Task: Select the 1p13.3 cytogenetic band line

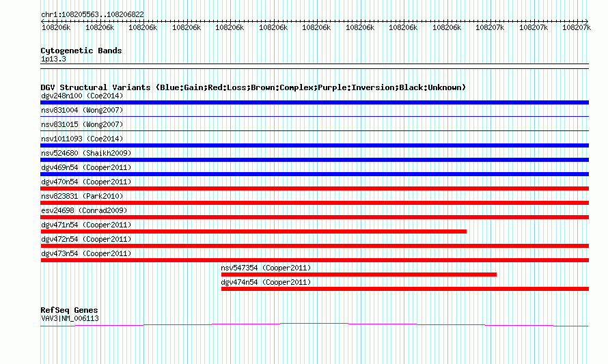Action: pos(314,66)
